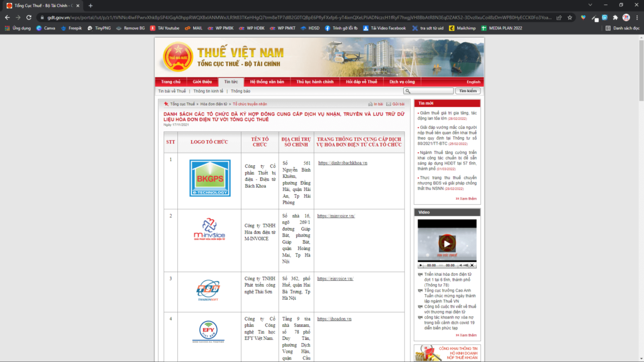Open the pen color picker extension
Image resolution: width=644 pixels, height=362 pixels.
pyautogui.click(x=595, y=18)
